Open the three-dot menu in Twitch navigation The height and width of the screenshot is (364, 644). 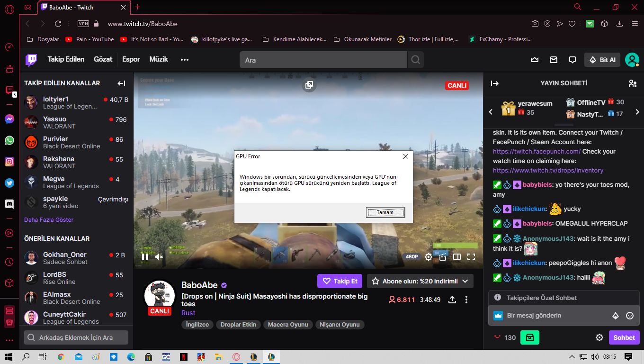[185, 60]
